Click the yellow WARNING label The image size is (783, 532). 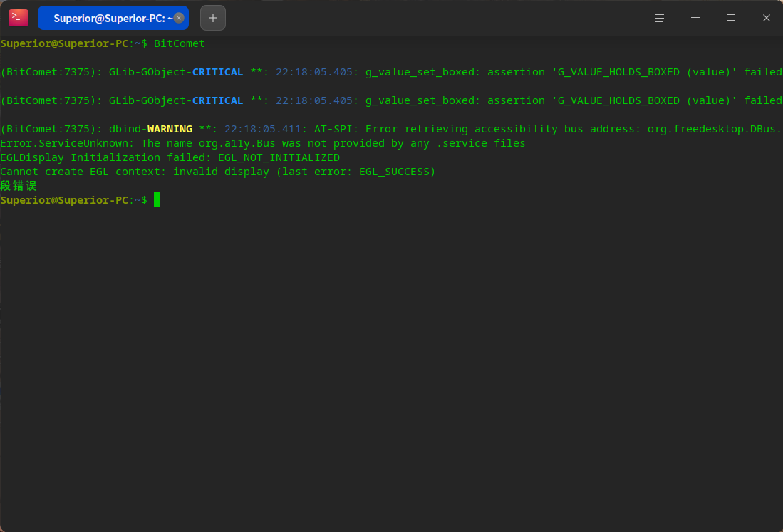click(170, 129)
